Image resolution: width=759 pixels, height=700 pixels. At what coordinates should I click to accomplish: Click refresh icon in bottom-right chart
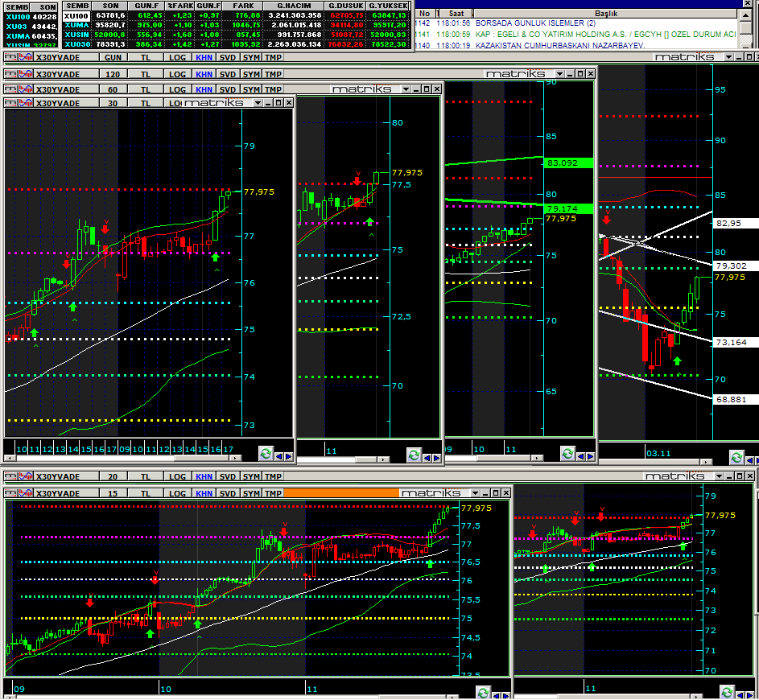tap(728, 692)
